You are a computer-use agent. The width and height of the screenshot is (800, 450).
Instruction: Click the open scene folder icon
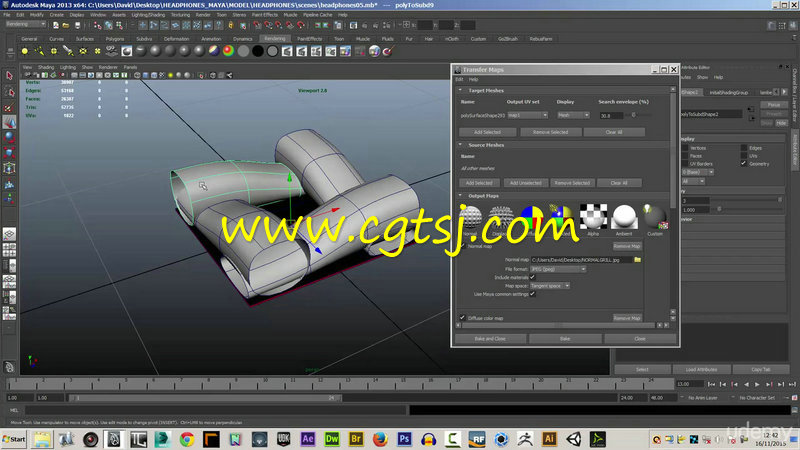tap(66, 25)
